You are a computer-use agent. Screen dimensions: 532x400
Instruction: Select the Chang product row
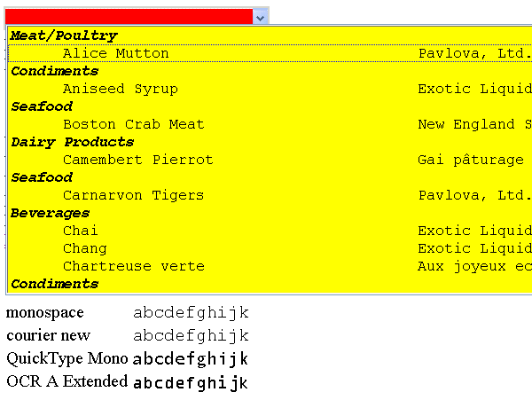(270, 248)
